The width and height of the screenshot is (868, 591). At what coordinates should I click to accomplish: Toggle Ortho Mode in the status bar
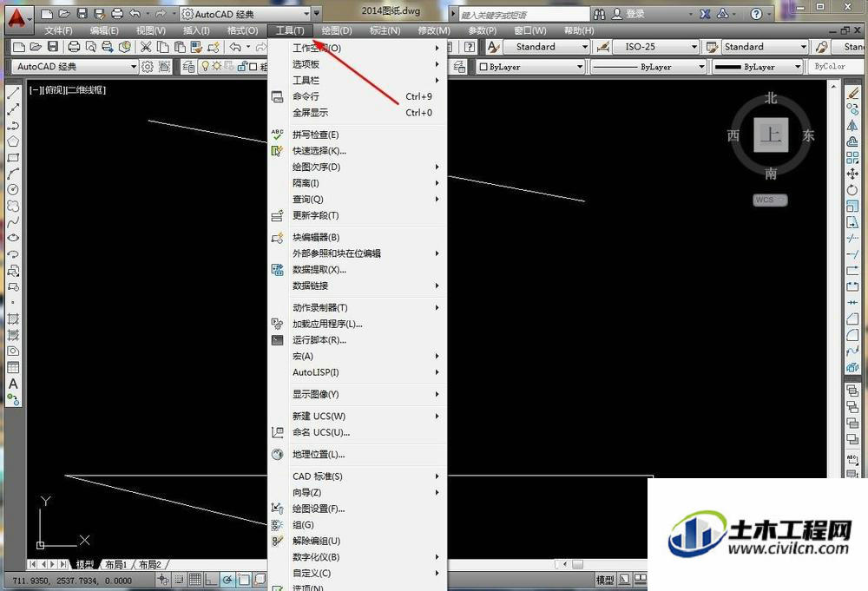(211, 580)
